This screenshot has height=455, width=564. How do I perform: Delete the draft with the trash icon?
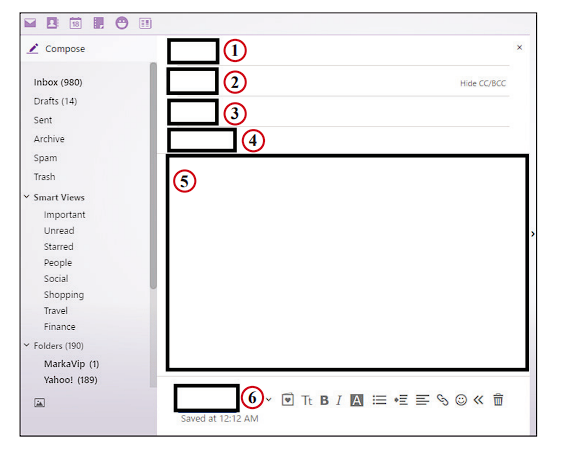coord(498,400)
